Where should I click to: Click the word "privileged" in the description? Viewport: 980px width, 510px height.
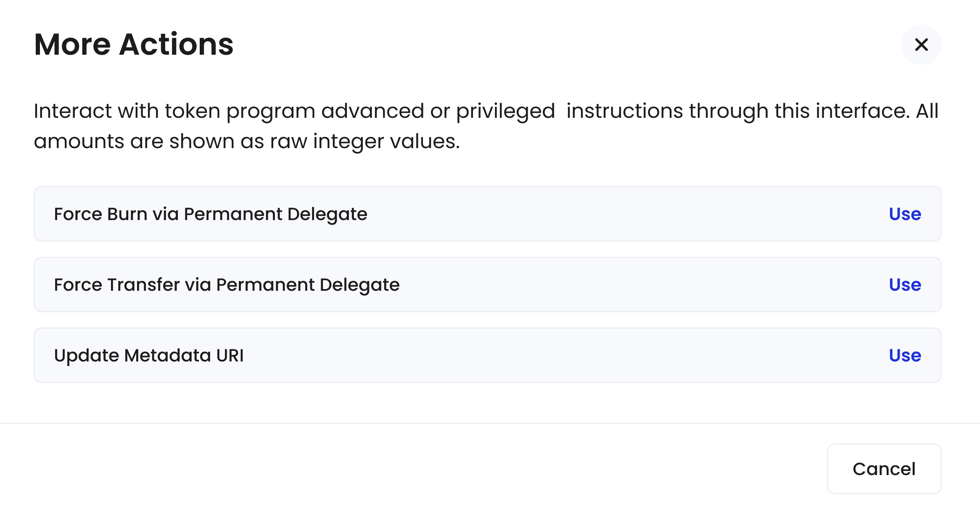tap(505, 111)
